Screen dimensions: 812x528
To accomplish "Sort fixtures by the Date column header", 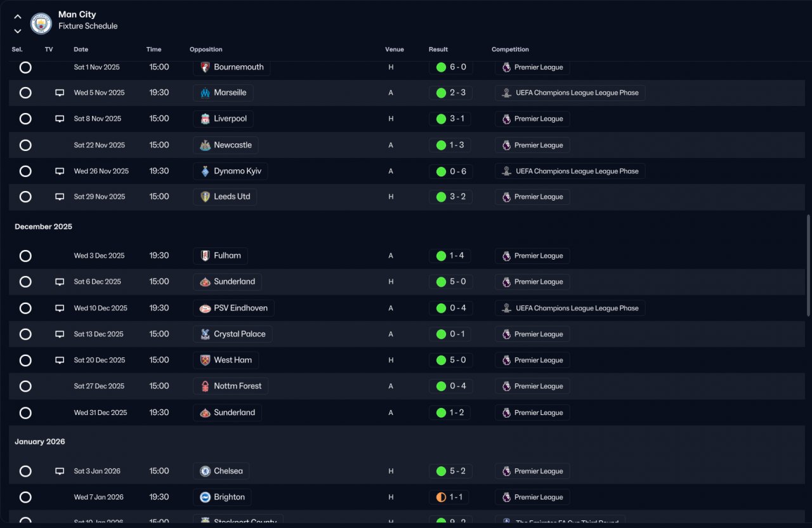I will tap(81, 49).
